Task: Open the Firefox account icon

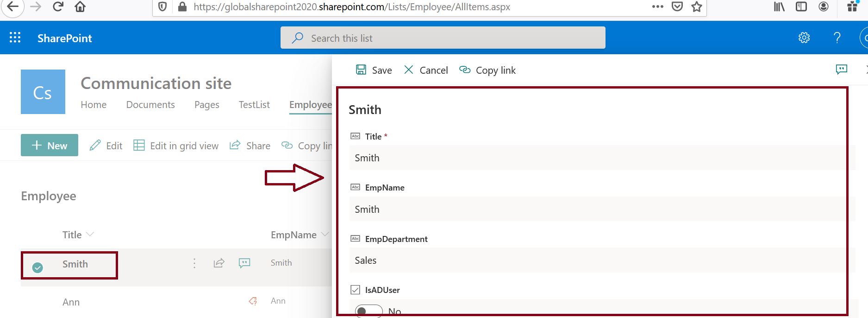Action: (x=824, y=7)
